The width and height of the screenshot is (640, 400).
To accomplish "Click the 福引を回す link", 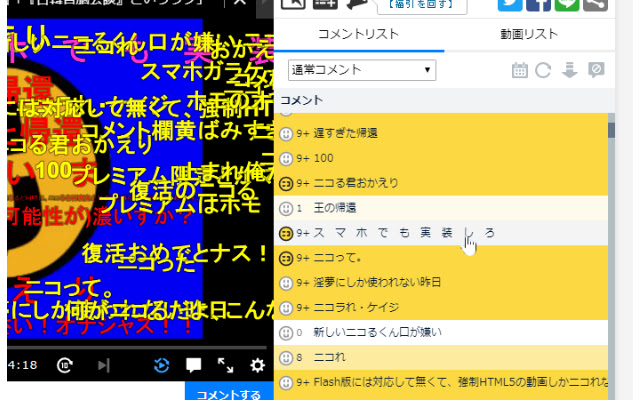I will tap(422, 4).
